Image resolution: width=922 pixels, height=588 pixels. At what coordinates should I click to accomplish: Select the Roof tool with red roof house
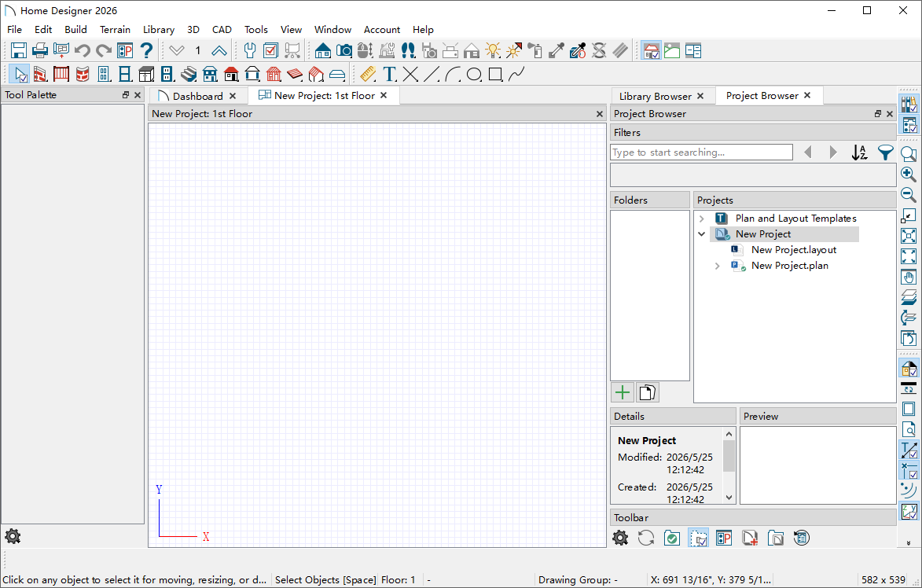coord(231,74)
